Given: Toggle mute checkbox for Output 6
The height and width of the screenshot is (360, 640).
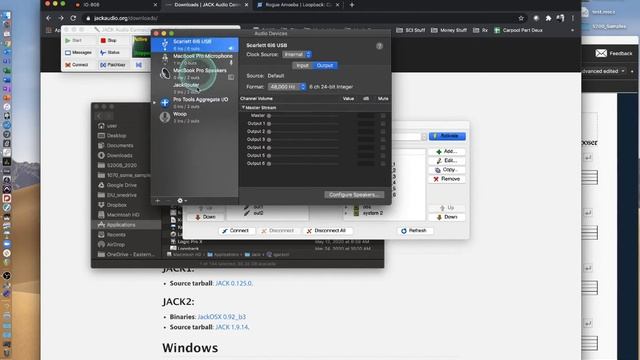Looking at the screenshot, I should point(383,163).
